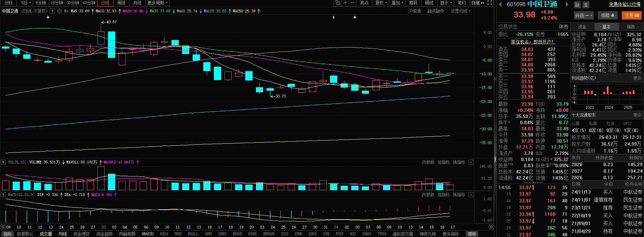This screenshot has height=237, width=644.
Task: Collapse the right panel with the divider arrow
Action: tap(495, 159)
